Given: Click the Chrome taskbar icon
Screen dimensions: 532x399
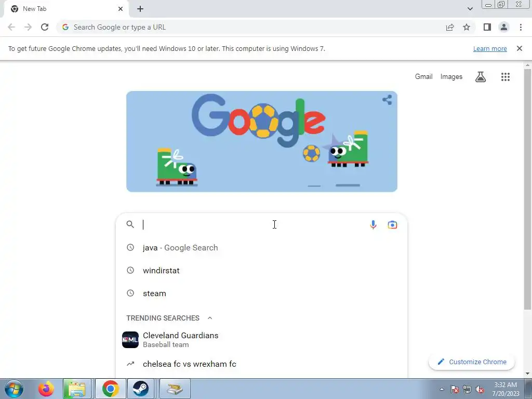Looking at the screenshot, I should tap(110, 389).
